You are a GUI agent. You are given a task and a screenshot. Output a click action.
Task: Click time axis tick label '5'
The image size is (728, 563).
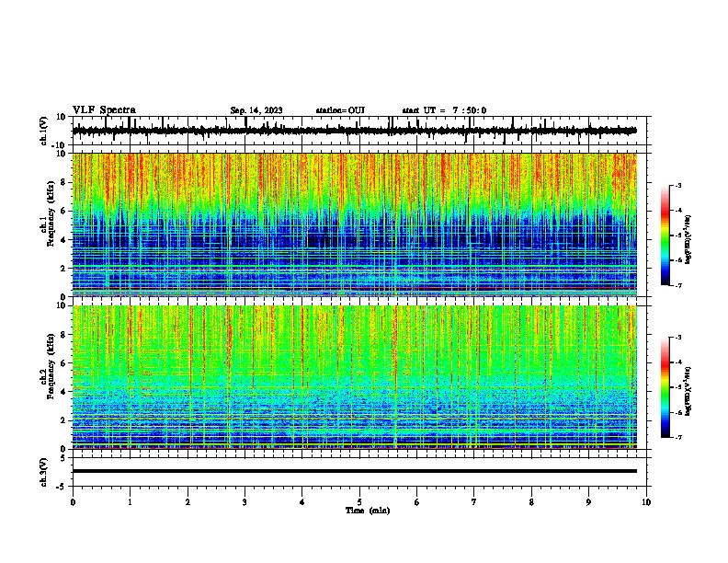tap(359, 502)
